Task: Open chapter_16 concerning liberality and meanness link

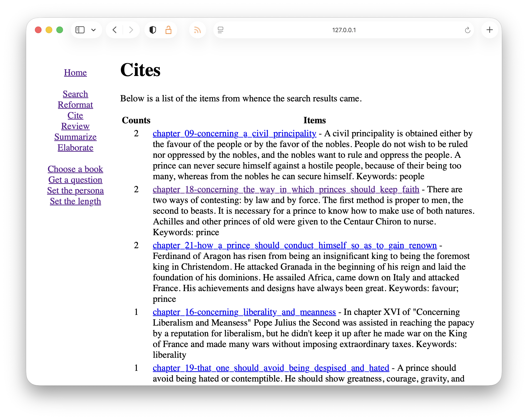Action: [x=244, y=312]
